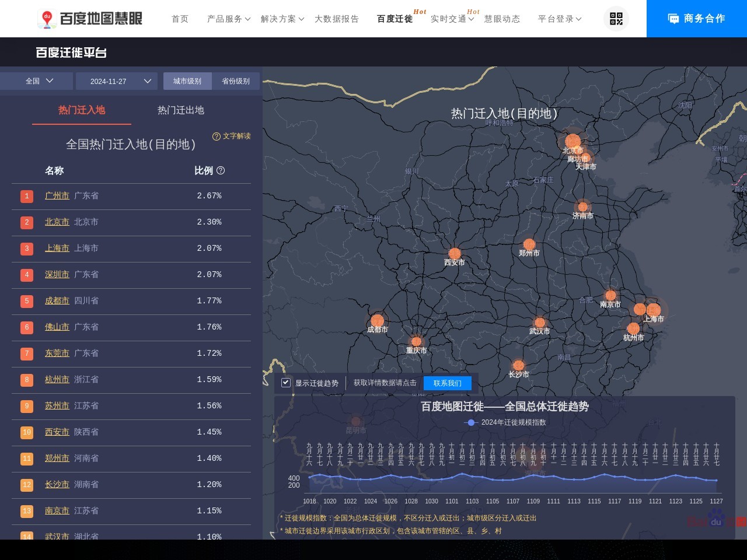Click the Wuhan hotspot marker on map
The image size is (747, 560).
(x=540, y=323)
